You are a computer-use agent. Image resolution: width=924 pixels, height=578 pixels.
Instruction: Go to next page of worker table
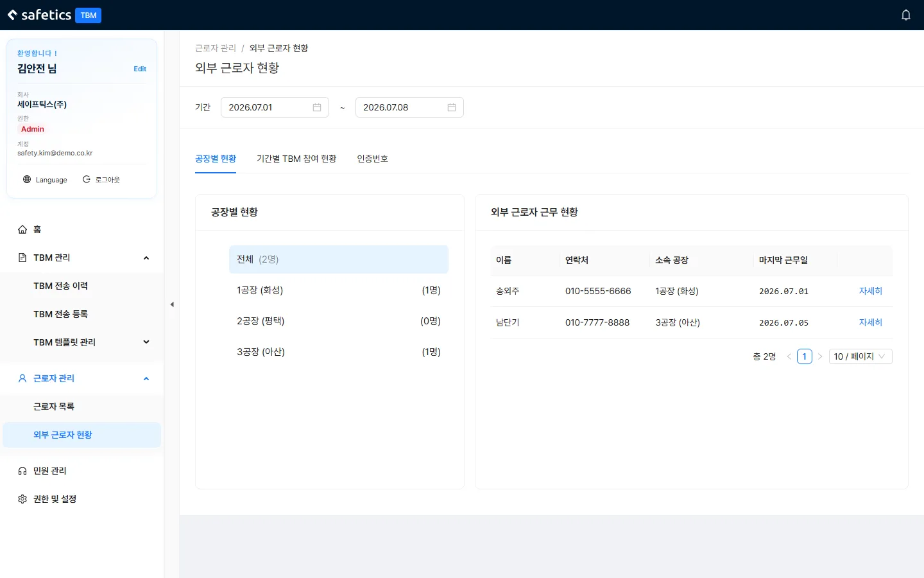tap(820, 356)
